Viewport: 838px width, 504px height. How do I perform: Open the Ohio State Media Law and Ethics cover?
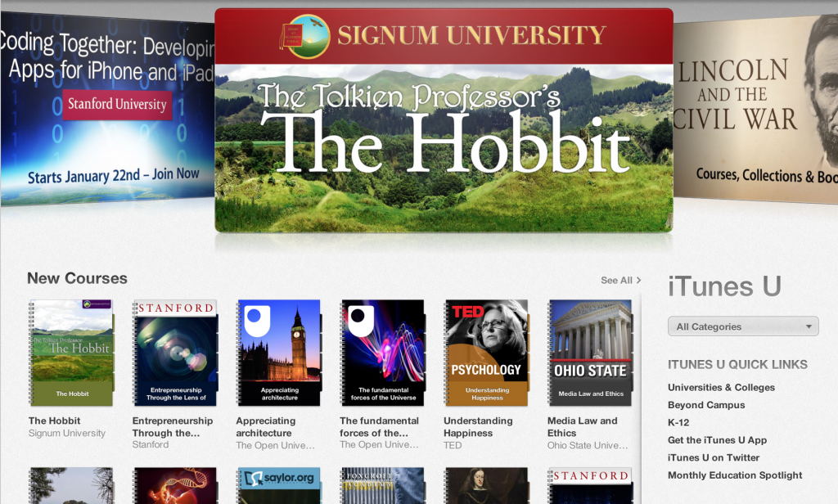tap(589, 353)
